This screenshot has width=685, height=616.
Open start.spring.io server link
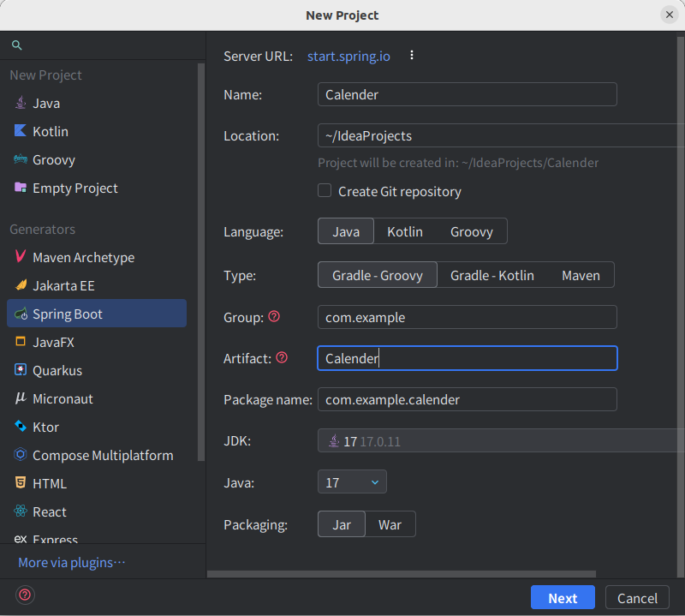(x=348, y=56)
